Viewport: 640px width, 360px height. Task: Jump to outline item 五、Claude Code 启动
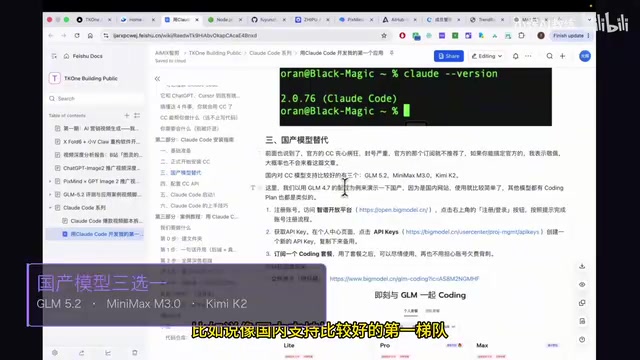(188, 195)
